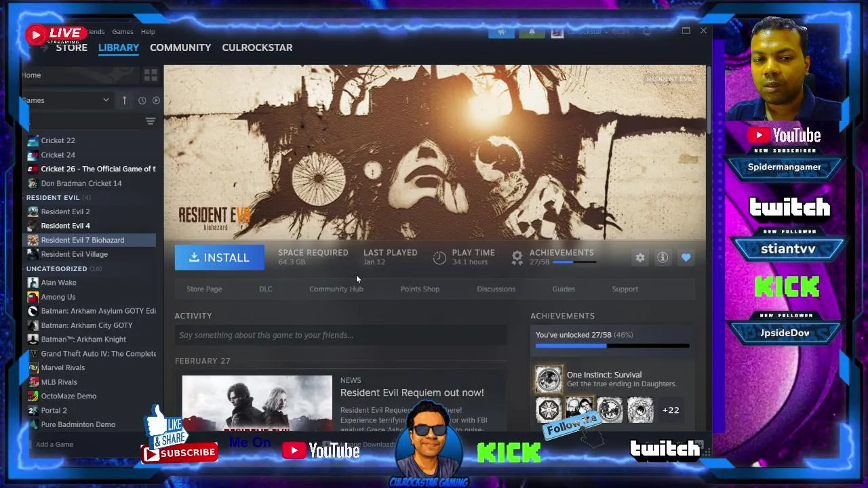The width and height of the screenshot is (868, 488).
Task: Open the announcements megaphone icon
Action: tap(501, 32)
